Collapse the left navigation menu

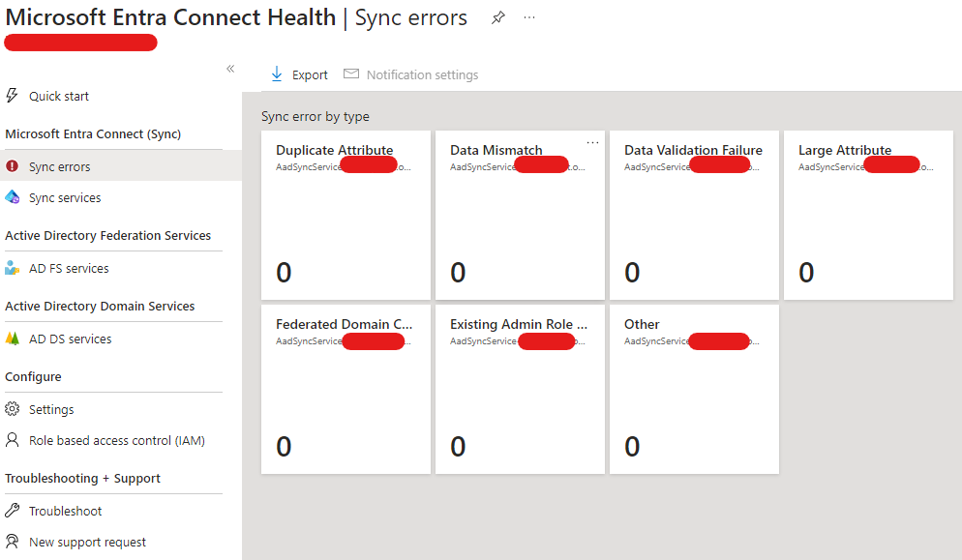tap(230, 69)
